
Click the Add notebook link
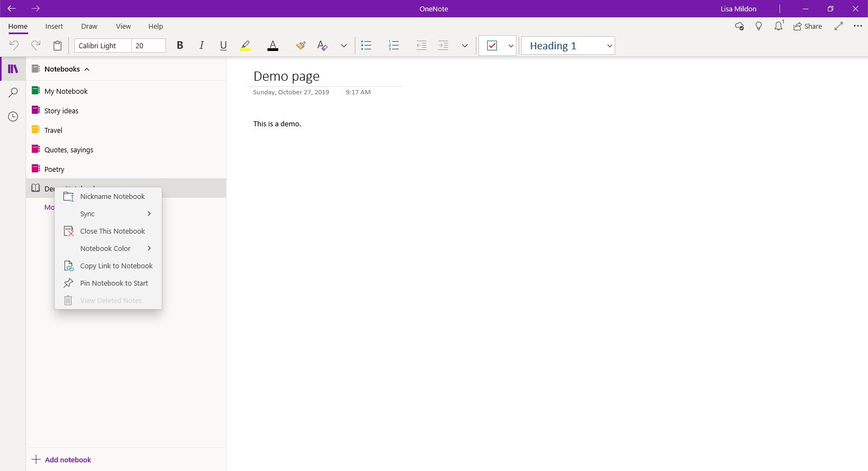click(61, 460)
